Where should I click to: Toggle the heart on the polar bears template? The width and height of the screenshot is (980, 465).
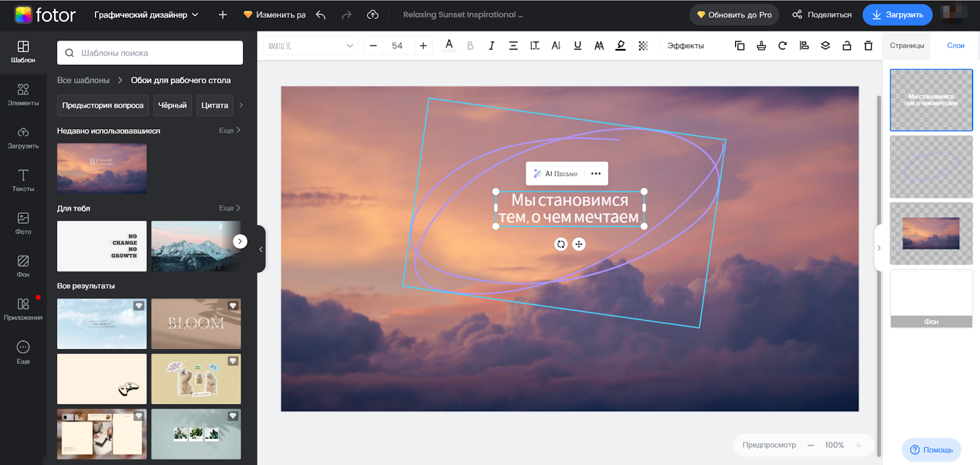[233, 361]
